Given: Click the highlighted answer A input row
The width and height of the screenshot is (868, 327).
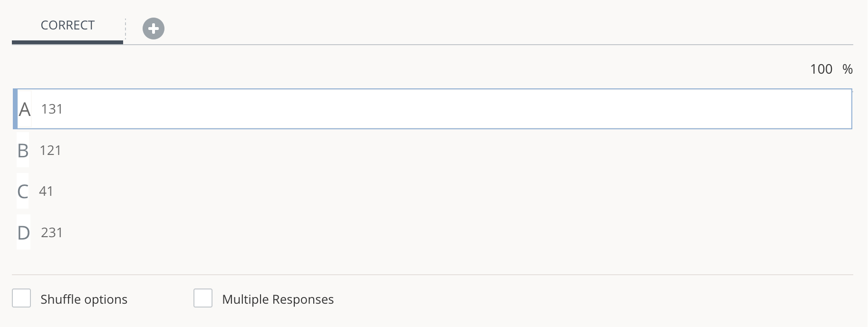Looking at the screenshot, I should [x=428, y=109].
